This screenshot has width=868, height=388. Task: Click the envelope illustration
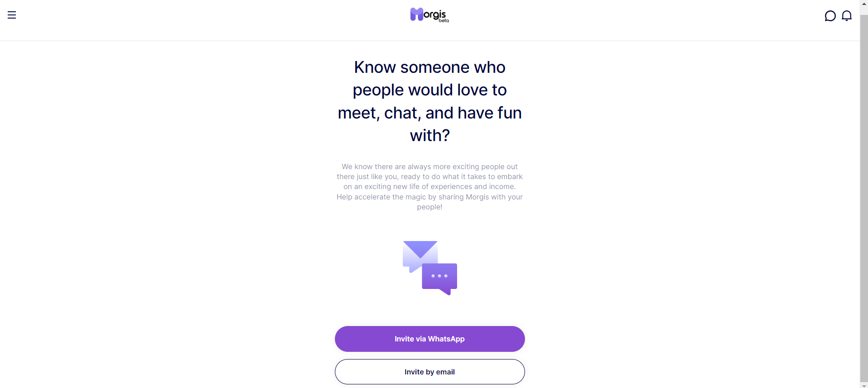420,256
